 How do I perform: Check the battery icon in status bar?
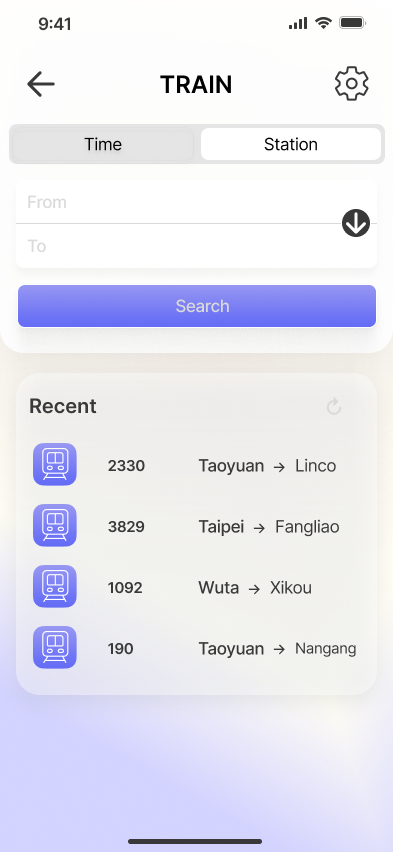[352, 23]
